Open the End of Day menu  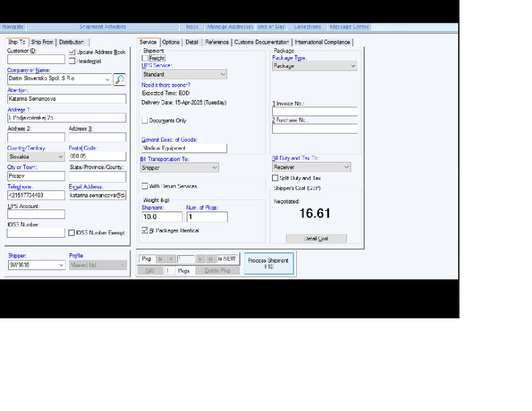(271, 27)
